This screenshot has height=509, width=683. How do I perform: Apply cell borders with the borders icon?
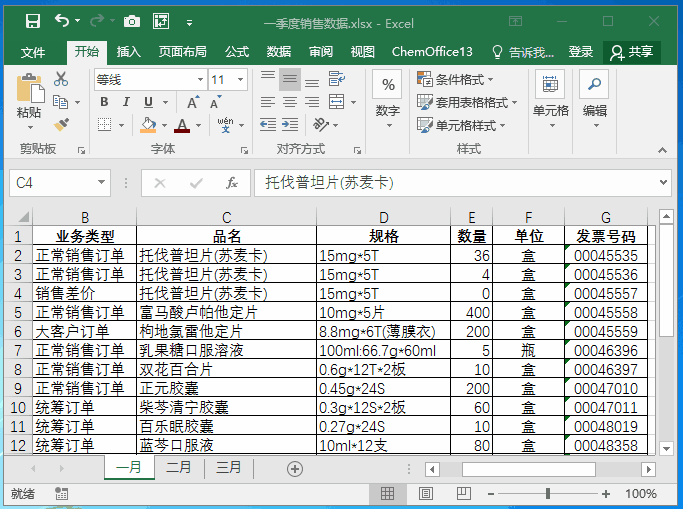[105, 125]
